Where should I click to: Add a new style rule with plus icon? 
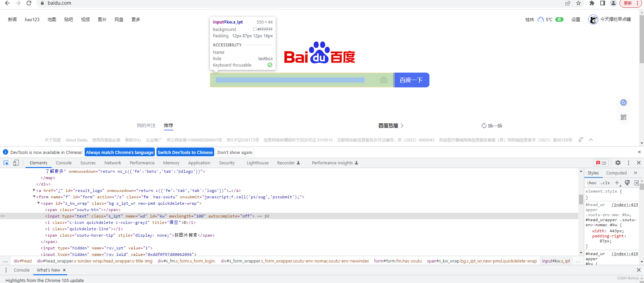pos(617,183)
